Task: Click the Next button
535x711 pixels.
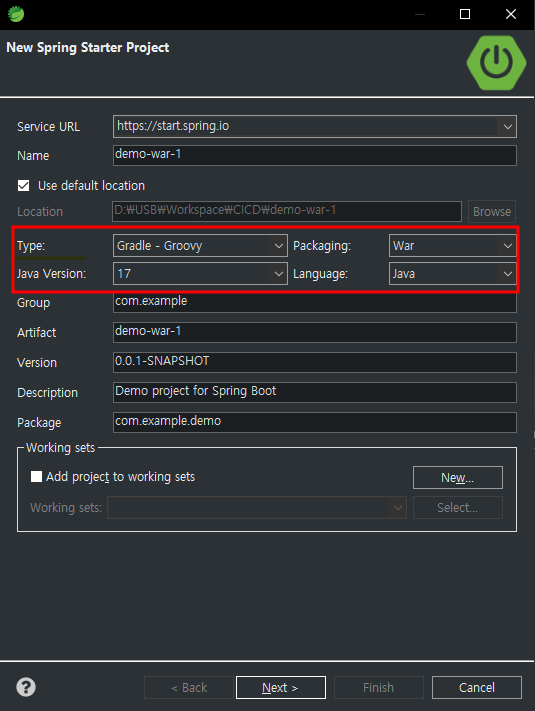Action: click(x=281, y=687)
